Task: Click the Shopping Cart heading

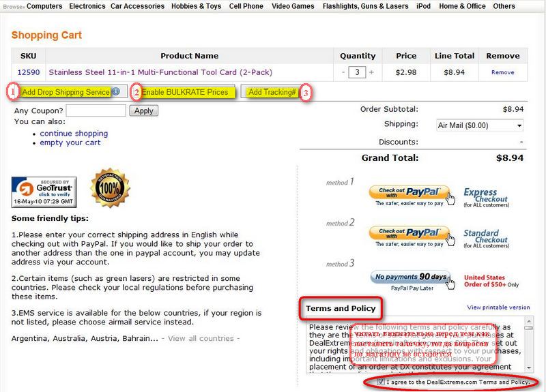Action: (x=46, y=35)
